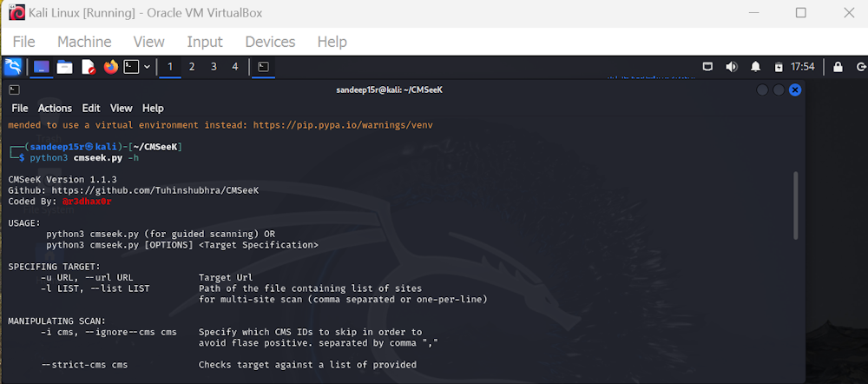
Task: Open the terminal View menu
Action: pos(122,108)
